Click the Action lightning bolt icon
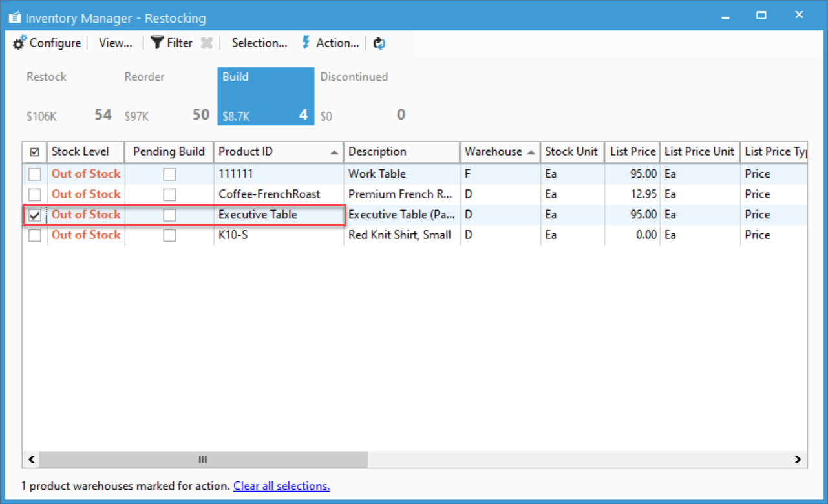Viewport: 828px width, 504px height. tap(306, 43)
